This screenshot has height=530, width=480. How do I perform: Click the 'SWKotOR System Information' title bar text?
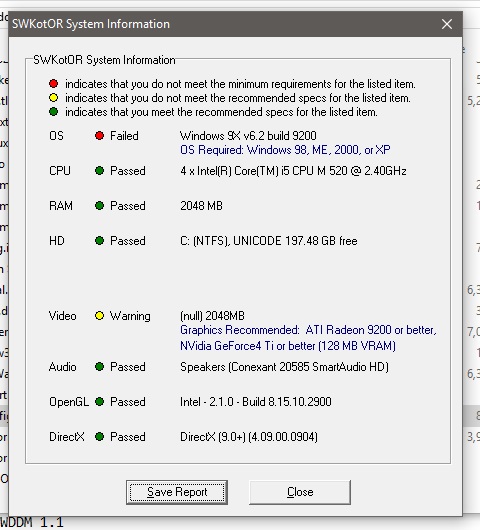[x=91, y=24]
